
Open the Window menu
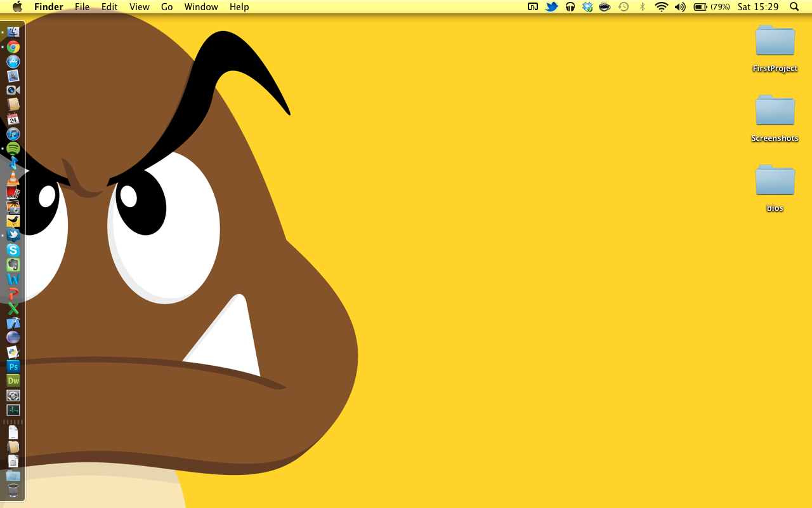[201, 7]
